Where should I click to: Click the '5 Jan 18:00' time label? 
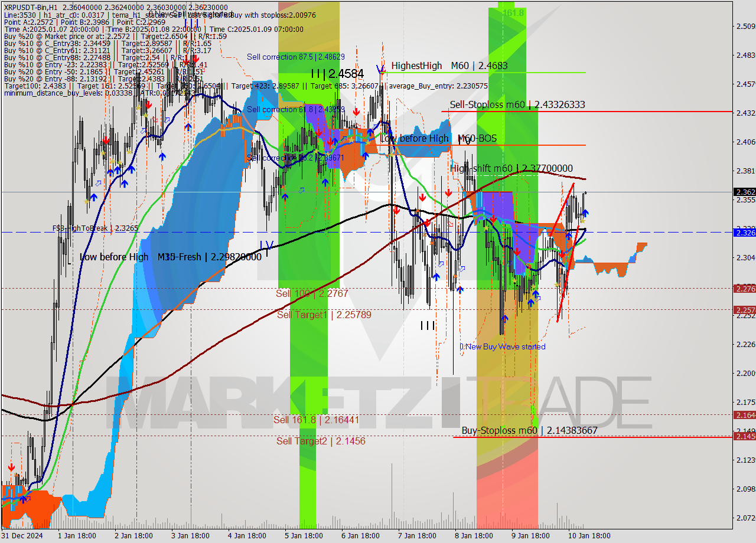click(304, 536)
